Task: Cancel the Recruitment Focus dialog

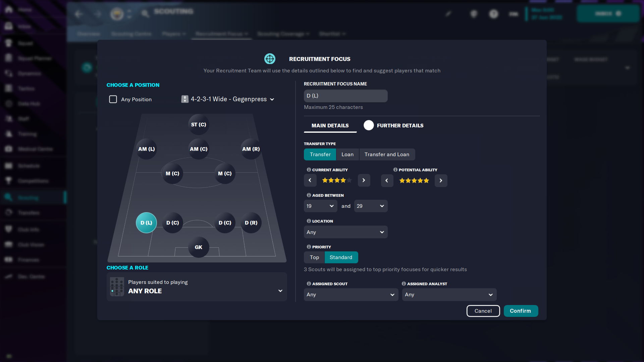Action: pyautogui.click(x=483, y=311)
